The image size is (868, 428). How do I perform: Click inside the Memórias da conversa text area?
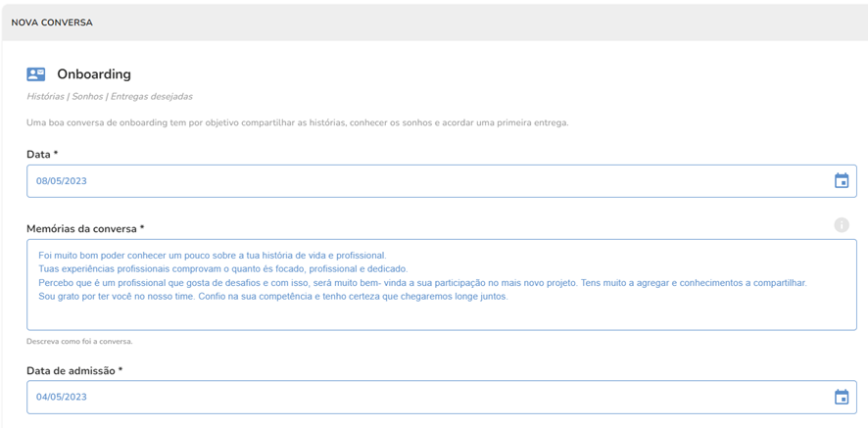tap(441, 284)
